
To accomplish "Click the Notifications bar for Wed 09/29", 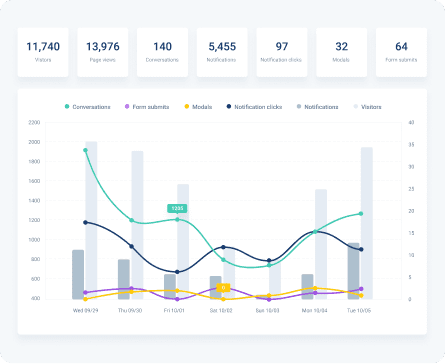I will pos(78,274).
